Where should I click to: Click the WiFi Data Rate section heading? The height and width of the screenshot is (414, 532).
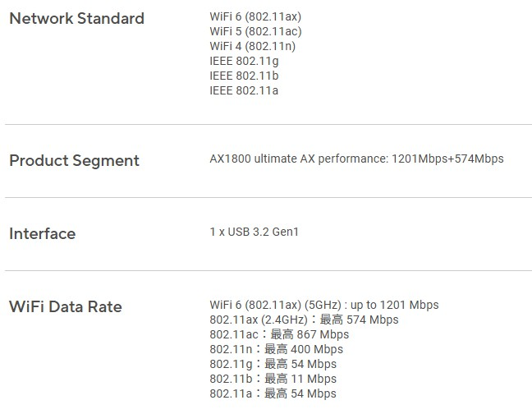pos(65,306)
